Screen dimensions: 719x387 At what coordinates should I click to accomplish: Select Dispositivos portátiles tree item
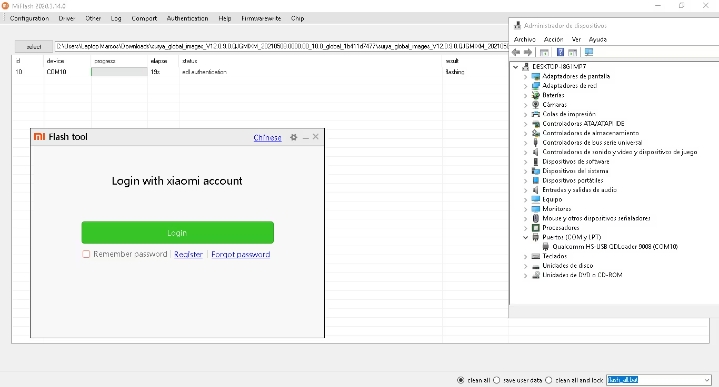point(573,180)
